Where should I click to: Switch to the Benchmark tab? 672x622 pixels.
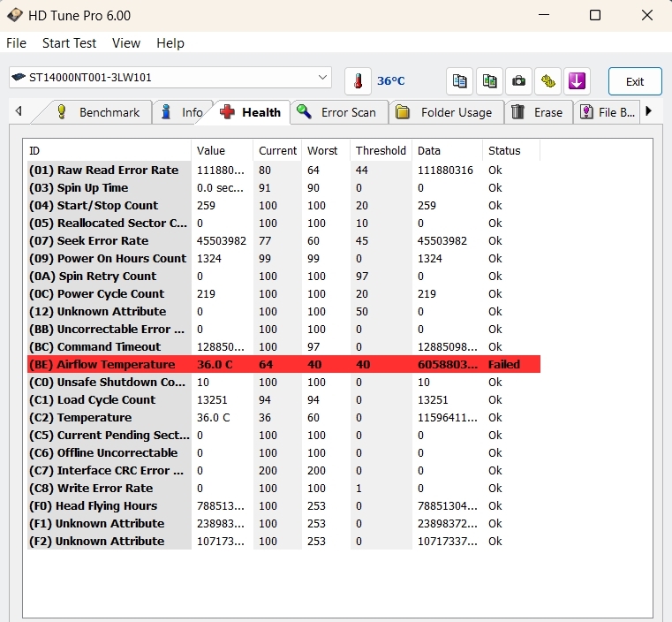tap(99, 112)
